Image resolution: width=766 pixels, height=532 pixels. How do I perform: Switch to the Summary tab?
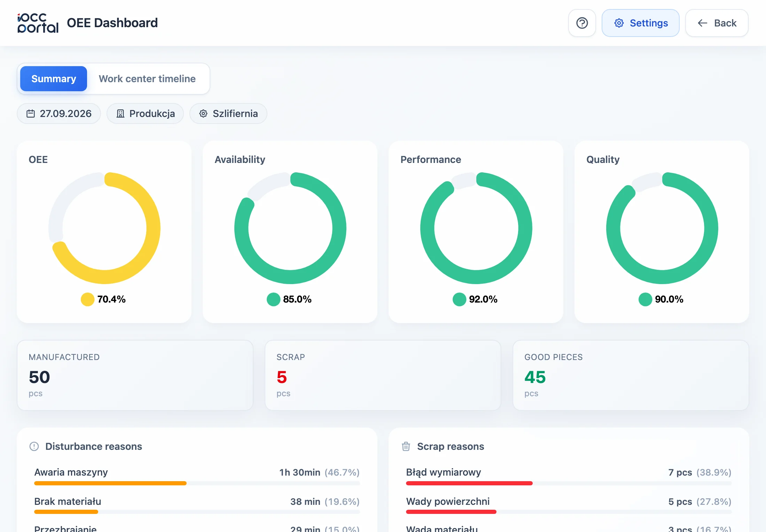[x=54, y=79]
